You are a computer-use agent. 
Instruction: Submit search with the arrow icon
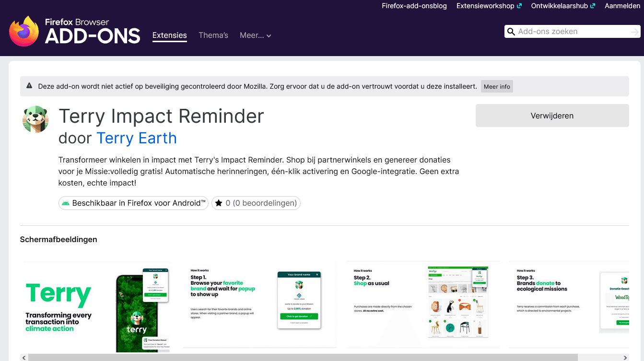click(634, 32)
